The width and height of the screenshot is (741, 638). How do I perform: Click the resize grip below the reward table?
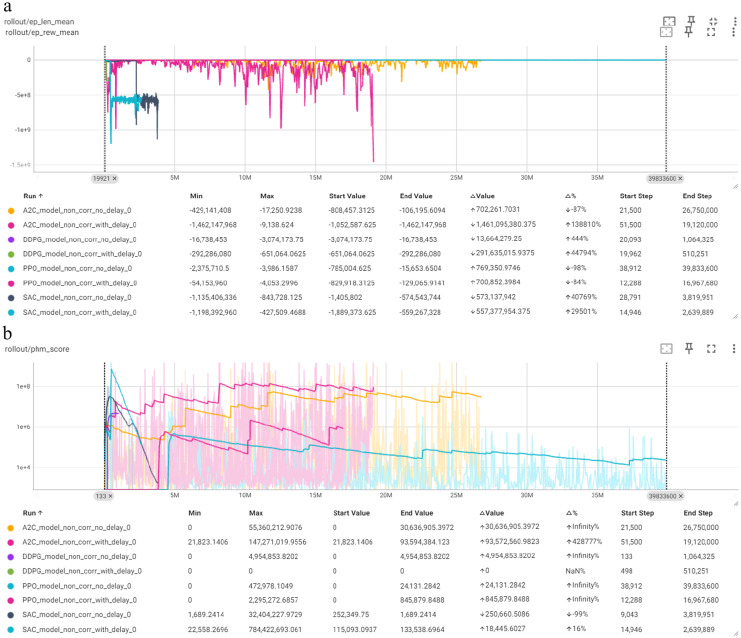point(735,317)
